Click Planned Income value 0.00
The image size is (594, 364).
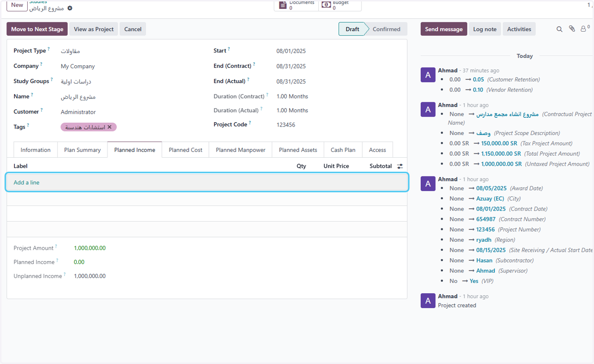pyautogui.click(x=79, y=262)
